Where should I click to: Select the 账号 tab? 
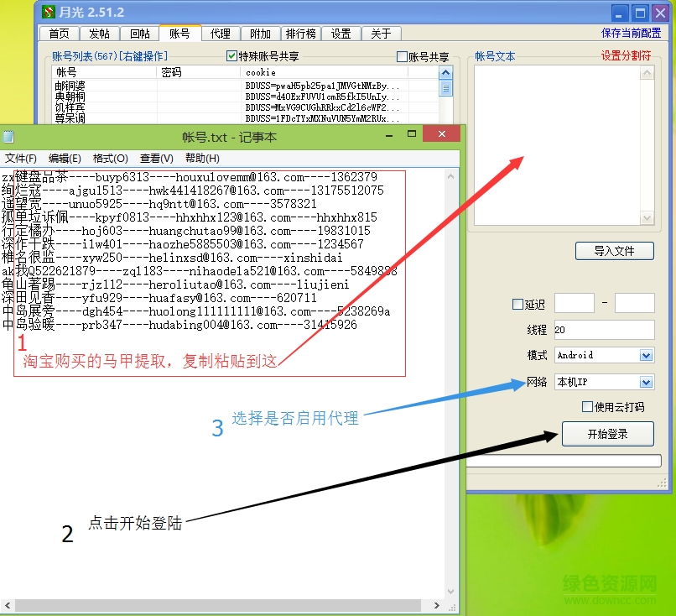(x=179, y=34)
